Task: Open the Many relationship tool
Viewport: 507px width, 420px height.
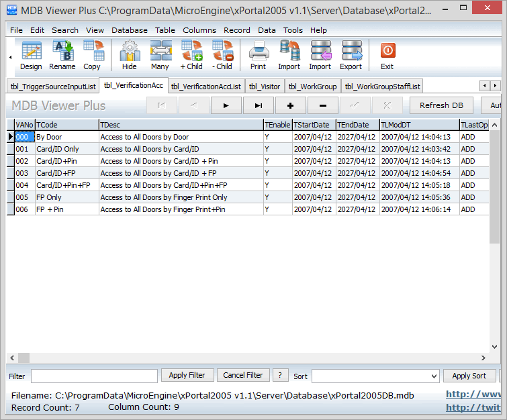Action: pyautogui.click(x=160, y=55)
